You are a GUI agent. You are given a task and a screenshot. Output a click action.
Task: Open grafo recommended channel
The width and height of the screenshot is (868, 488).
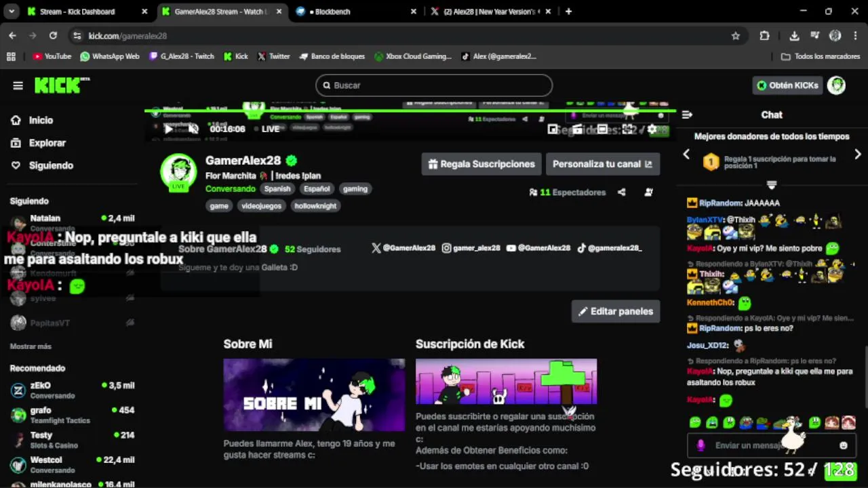pyautogui.click(x=72, y=415)
